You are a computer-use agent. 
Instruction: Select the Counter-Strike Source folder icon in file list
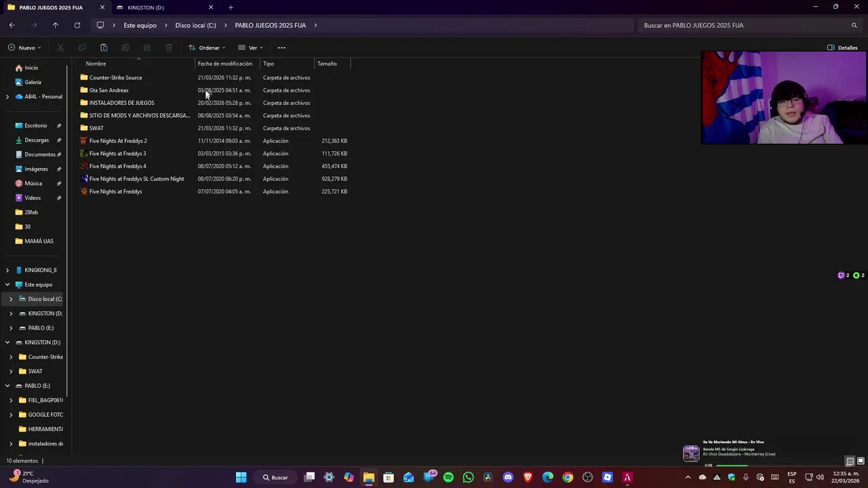click(x=84, y=77)
